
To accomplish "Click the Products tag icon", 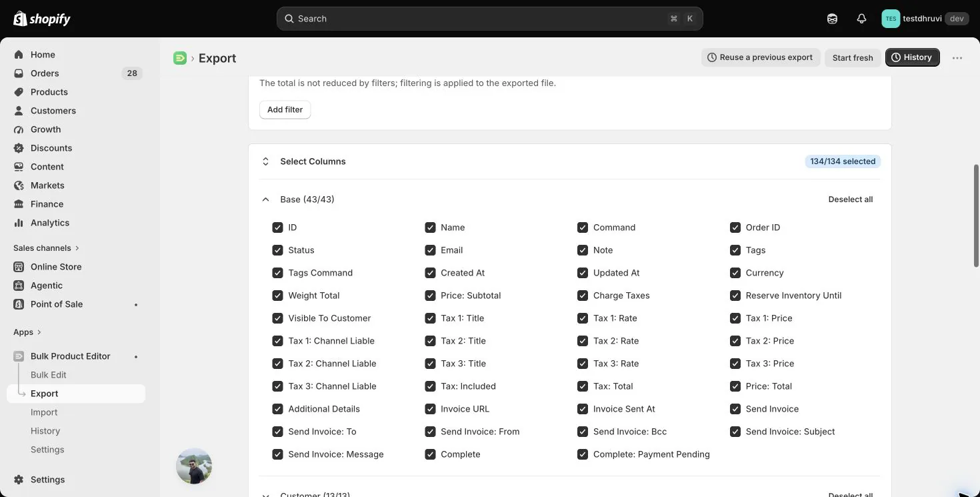I will click(19, 92).
